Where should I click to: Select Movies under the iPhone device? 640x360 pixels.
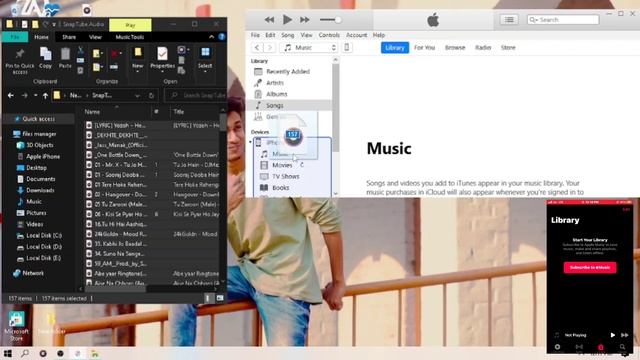tap(282, 165)
